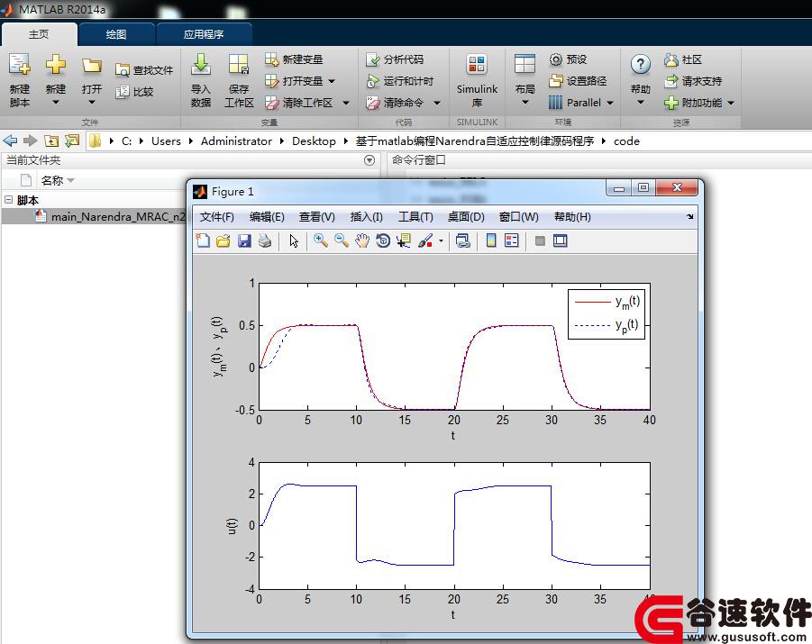Collapse the 脚本 group in the file list

point(8,199)
